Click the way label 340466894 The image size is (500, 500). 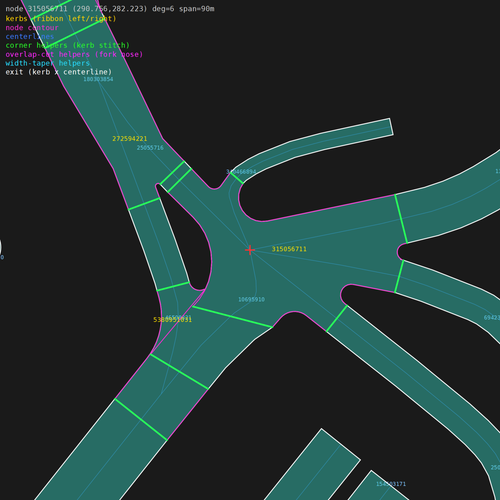click(241, 172)
